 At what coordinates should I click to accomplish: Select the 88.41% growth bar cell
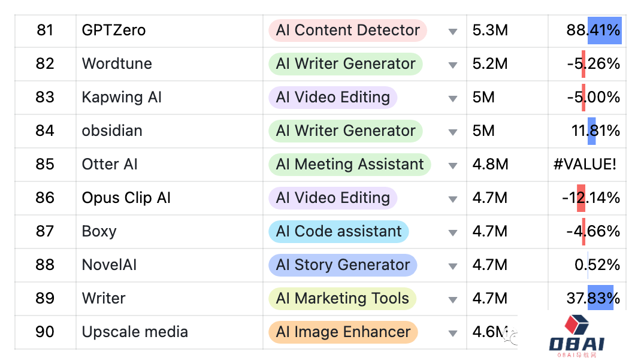pyautogui.click(x=587, y=31)
